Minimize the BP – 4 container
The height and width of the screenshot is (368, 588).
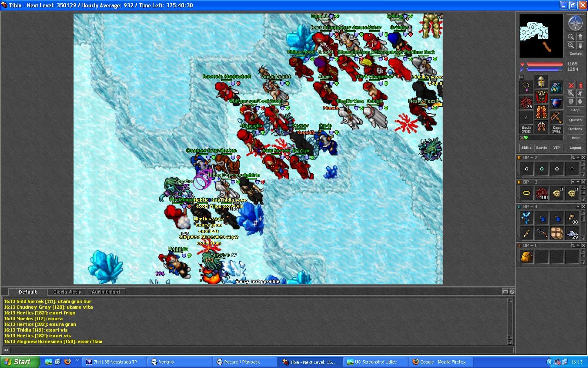coord(578,206)
